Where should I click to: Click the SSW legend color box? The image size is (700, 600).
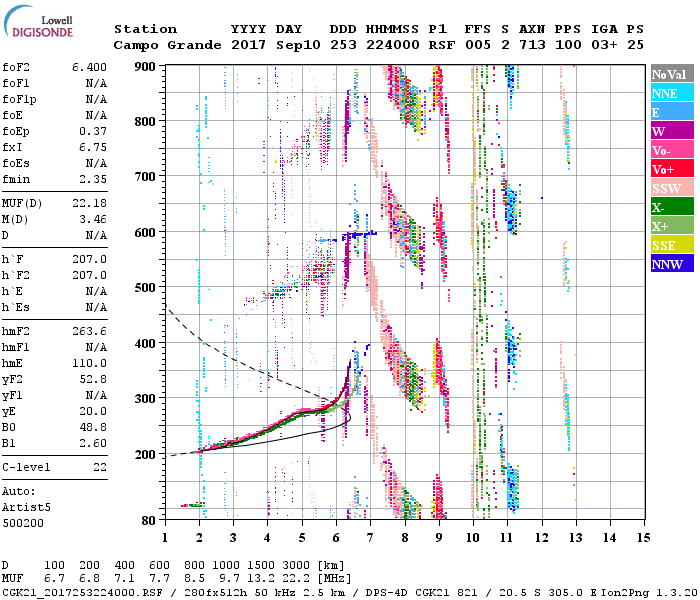[671, 189]
